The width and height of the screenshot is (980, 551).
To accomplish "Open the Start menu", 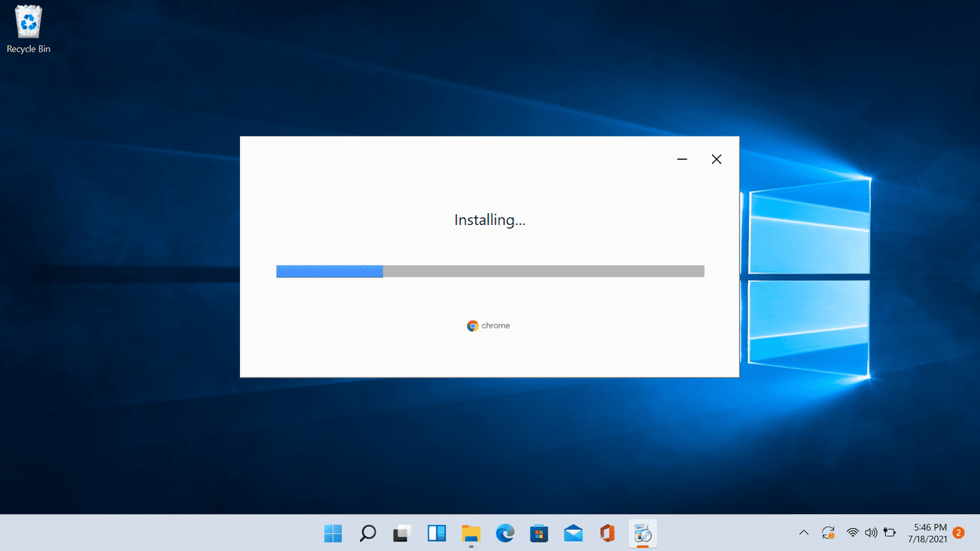I will pos(332,533).
